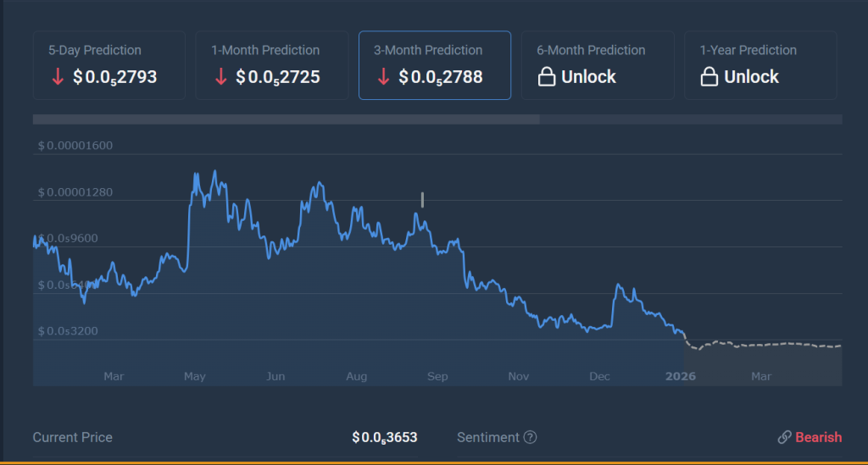Click the May peak on the price chart
This screenshot has height=465, width=868.
(214, 173)
